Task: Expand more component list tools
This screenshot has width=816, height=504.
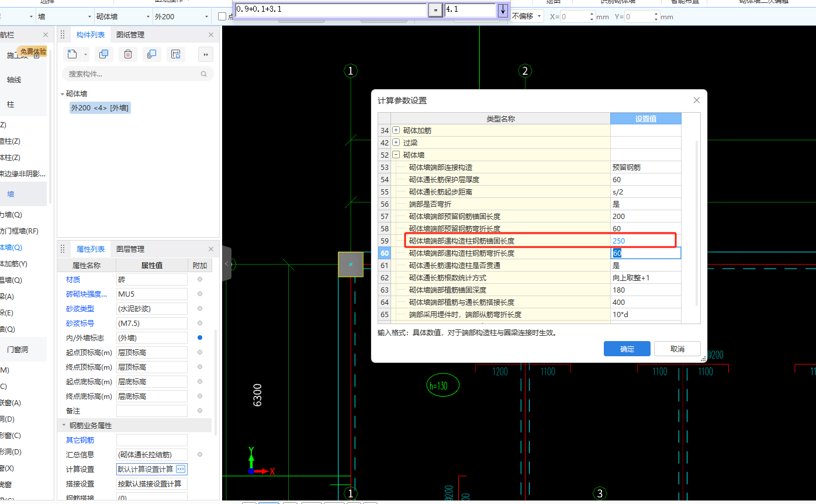Action: [x=206, y=54]
